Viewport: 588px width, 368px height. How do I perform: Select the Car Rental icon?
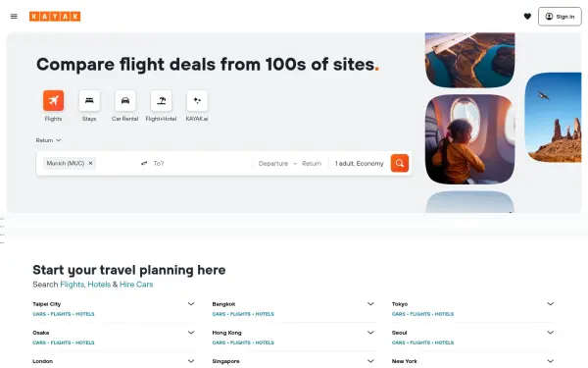pos(125,100)
